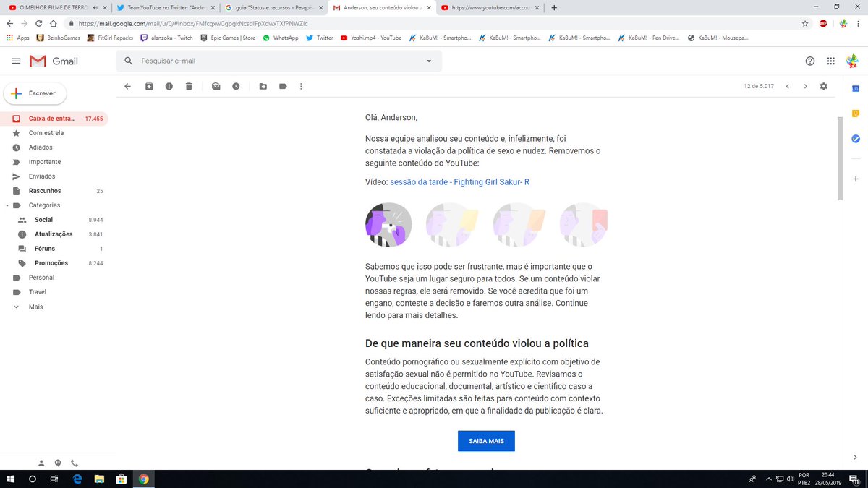
Task: Switch to guia Status e recursos tab
Action: click(x=273, y=7)
